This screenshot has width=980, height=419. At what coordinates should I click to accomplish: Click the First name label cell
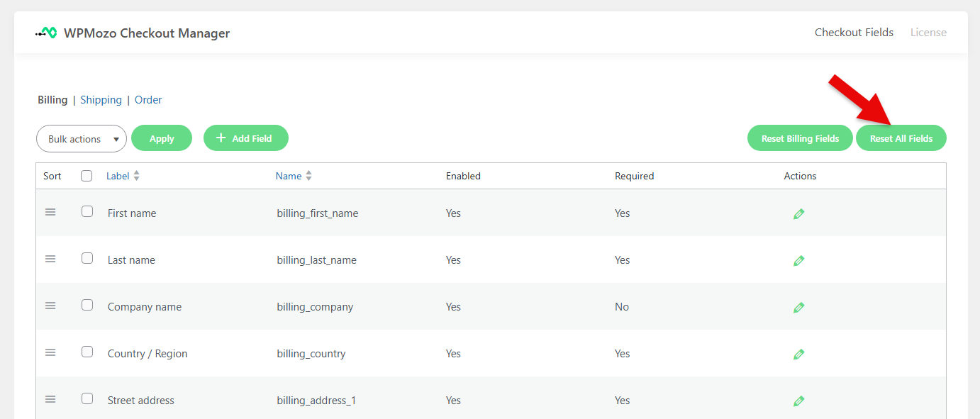132,213
